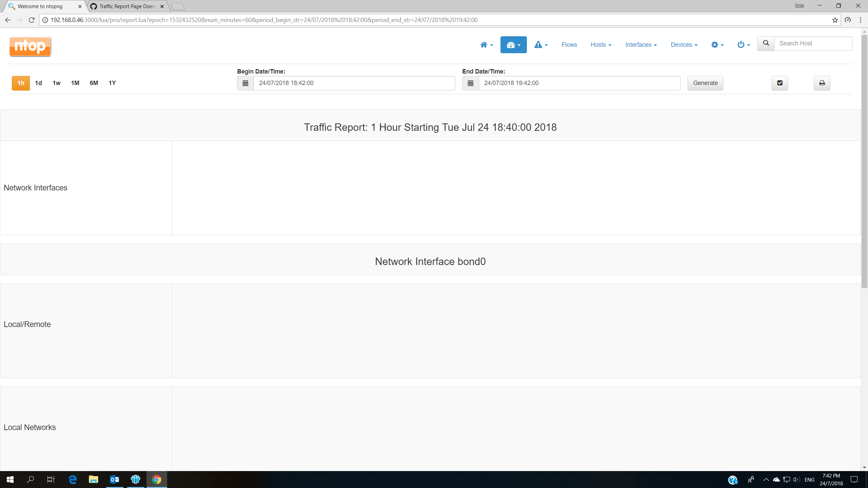Click the search magnifier icon
Image resolution: width=868 pixels, height=488 pixels.
766,43
